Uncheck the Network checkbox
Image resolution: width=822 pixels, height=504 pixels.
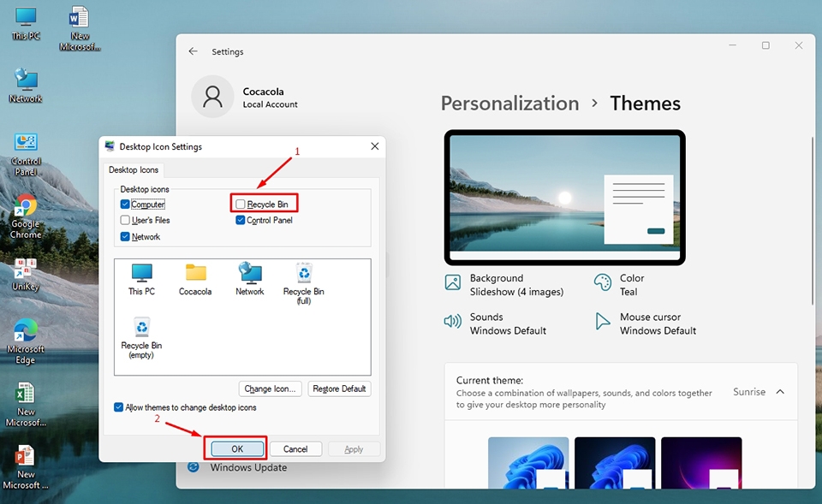pos(125,236)
